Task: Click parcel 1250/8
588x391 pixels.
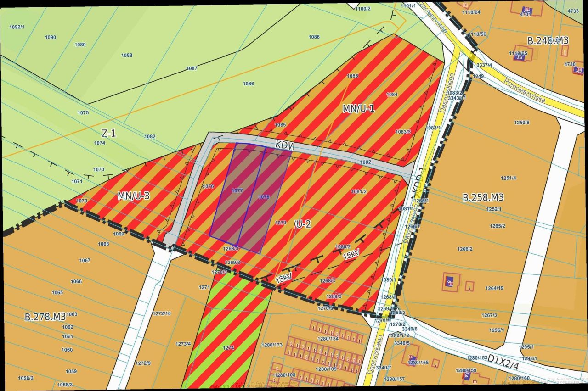Action: tap(522, 122)
